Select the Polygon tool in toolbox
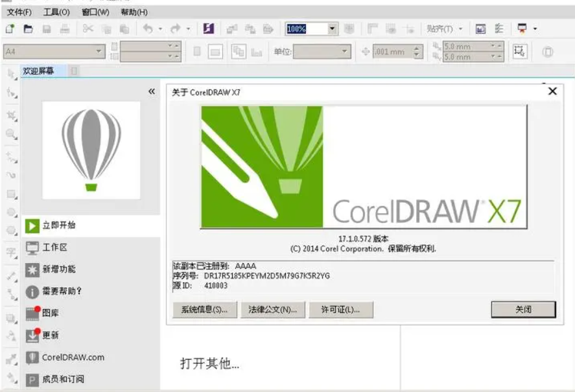 point(12,231)
